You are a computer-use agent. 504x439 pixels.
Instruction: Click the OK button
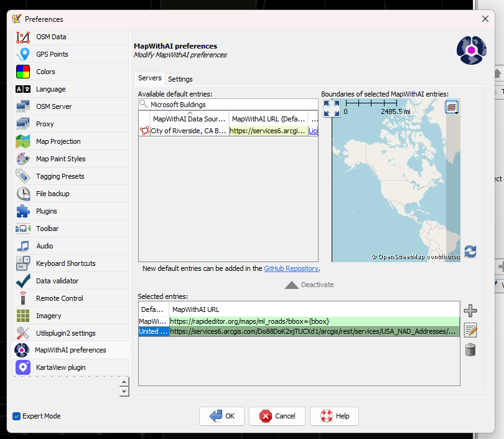click(x=222, y=416)
